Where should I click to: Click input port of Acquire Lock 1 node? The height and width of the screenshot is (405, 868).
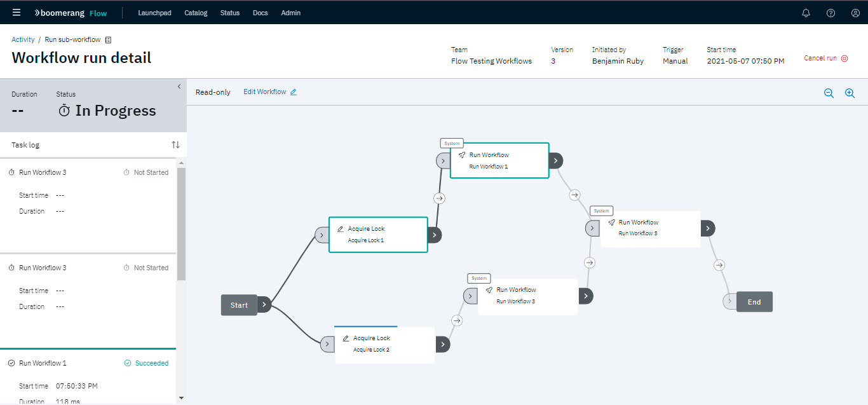322,235
